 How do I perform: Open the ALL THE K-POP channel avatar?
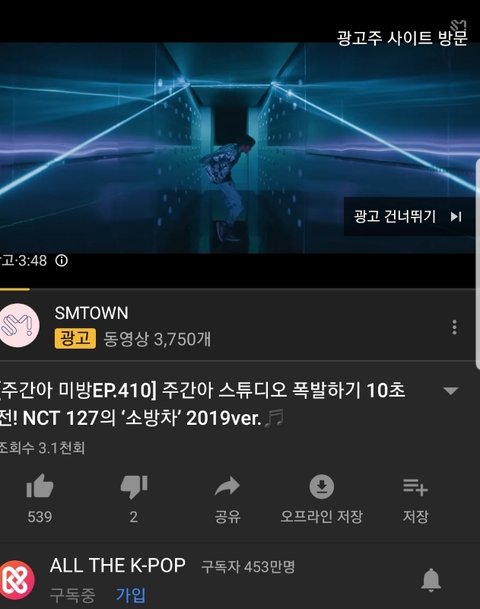tap(16, 581)
